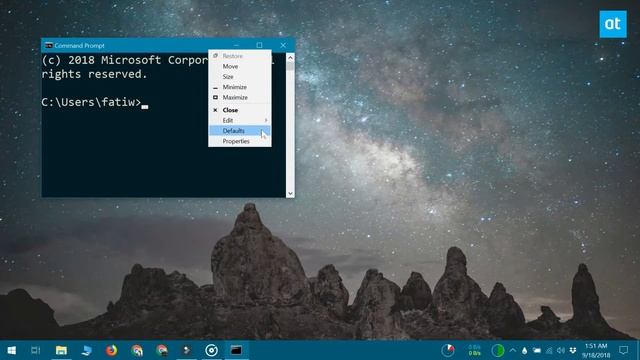The width and height of the screenshot is (640, 360).
Task: Select Maximize in the context menu
Action: (240, 98)
